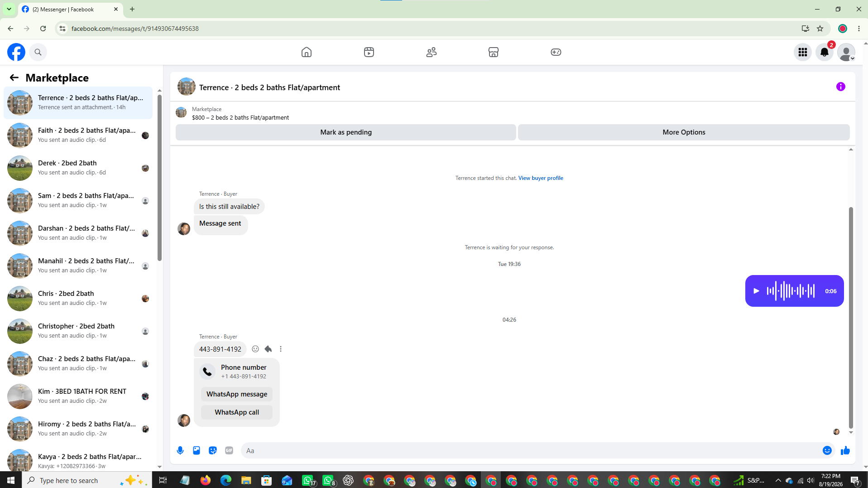Bookmark this page with the star icon
Viewport: 868px width, 488px height.
pyautogui.click(x=820, y=29)
